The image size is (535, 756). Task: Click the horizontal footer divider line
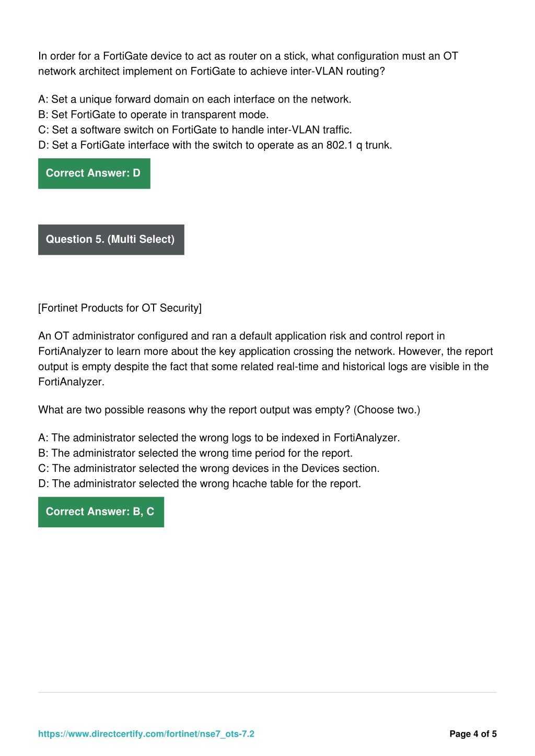pos(267,692)
